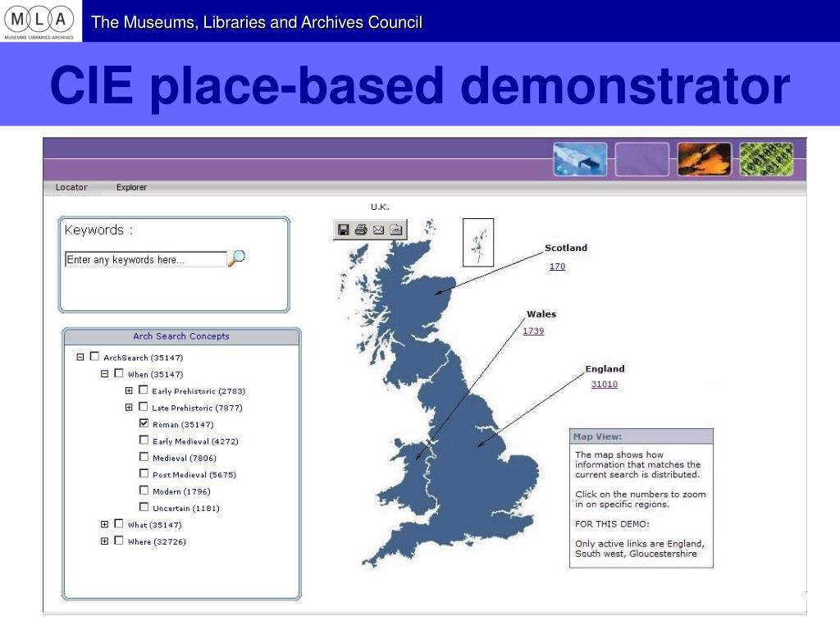
Task: Expand the Early Prehistoric node
Action: click(129, 390)
